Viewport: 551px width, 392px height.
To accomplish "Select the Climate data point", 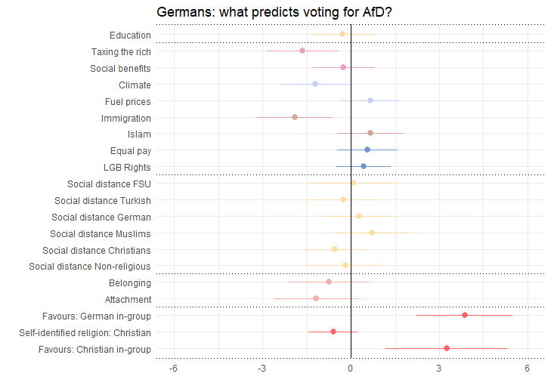I will pyautogui.click(x=315, y=84).
